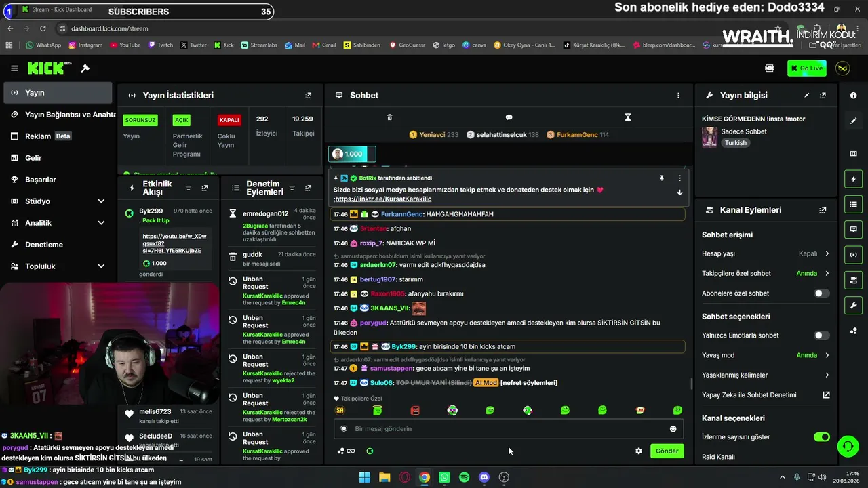Open the pinned message three-dot options
This screenshot has height=488, width=868.
679,178
